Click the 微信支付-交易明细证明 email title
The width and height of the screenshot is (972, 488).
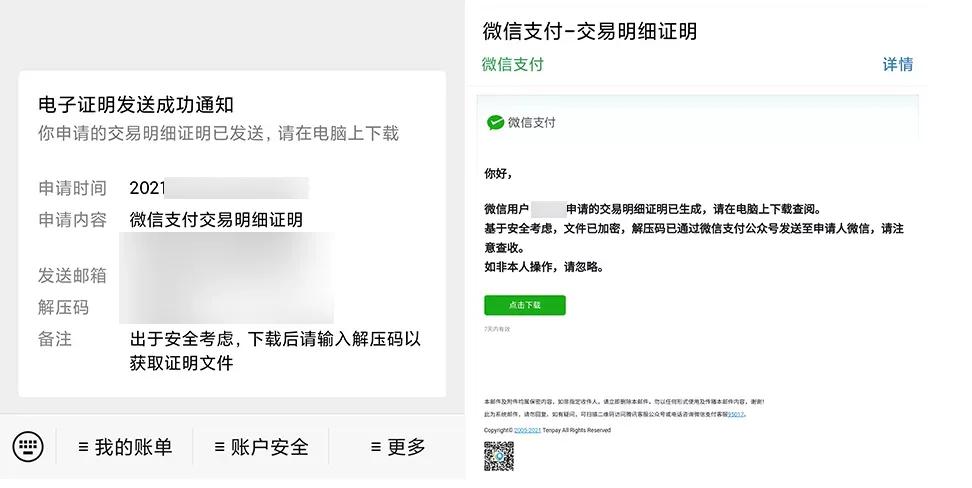pos(590,31)
